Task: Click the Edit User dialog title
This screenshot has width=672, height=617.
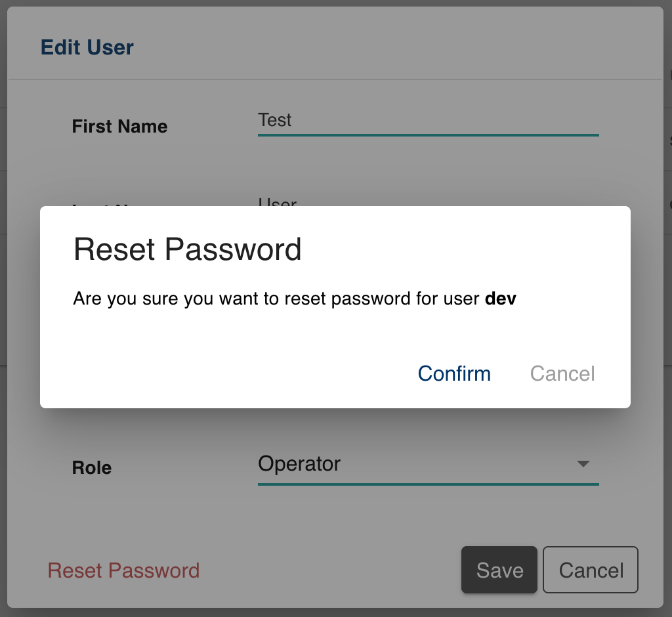Action: (87, 47)
